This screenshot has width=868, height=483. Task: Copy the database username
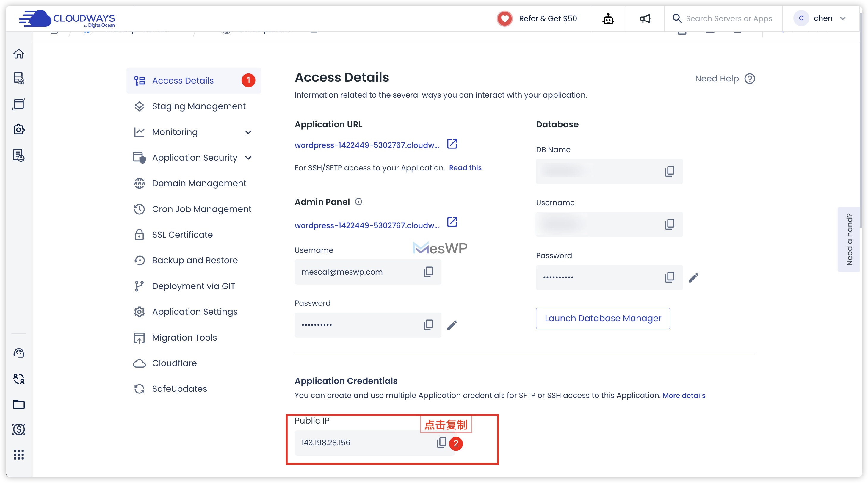click(670, 224)
